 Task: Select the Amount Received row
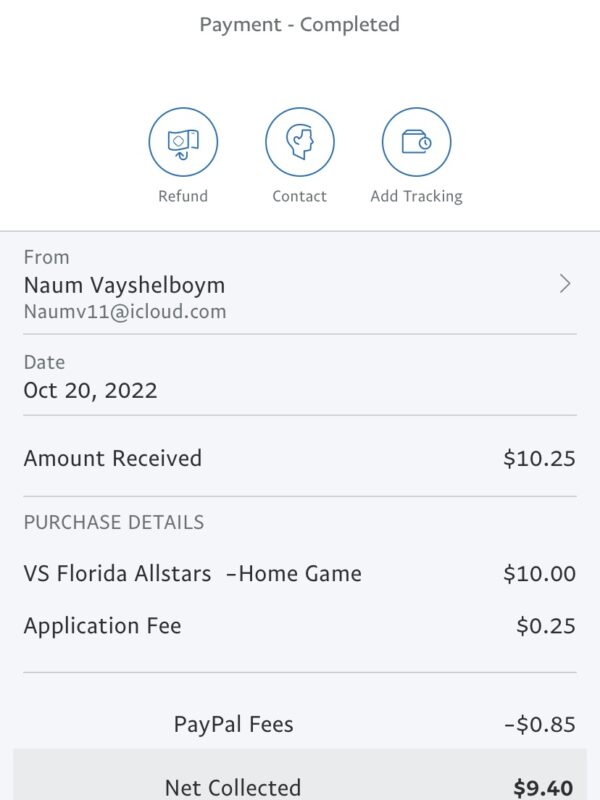point(300,458)
